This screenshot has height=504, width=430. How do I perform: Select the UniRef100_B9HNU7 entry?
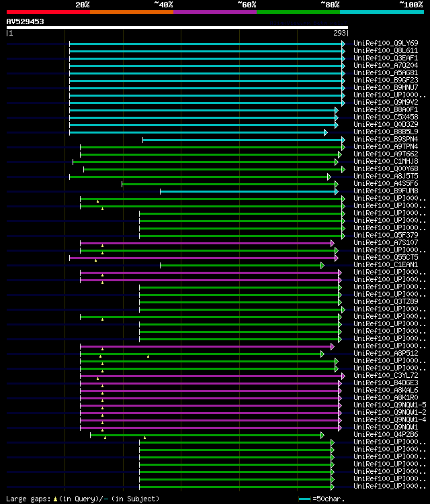coord(386,87)
